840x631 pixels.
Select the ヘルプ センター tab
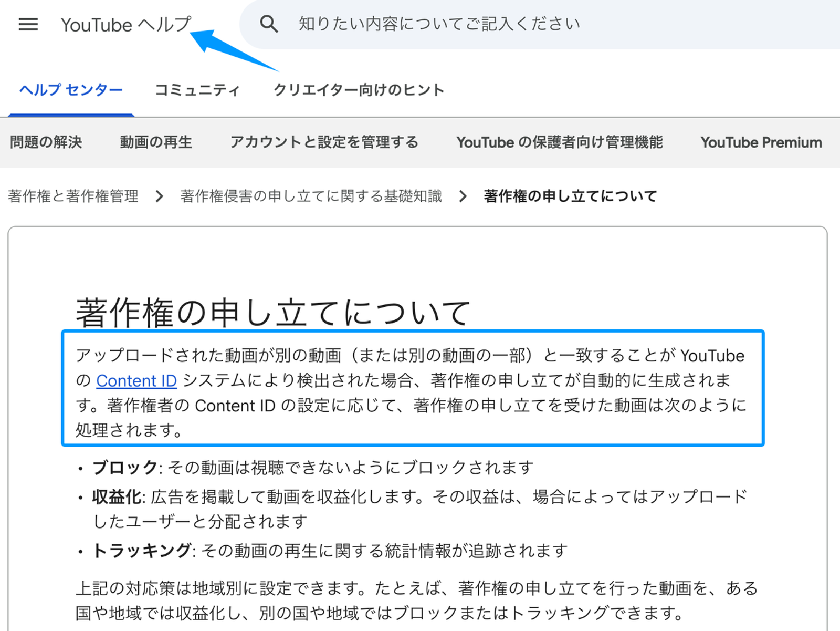pos(71,90)
